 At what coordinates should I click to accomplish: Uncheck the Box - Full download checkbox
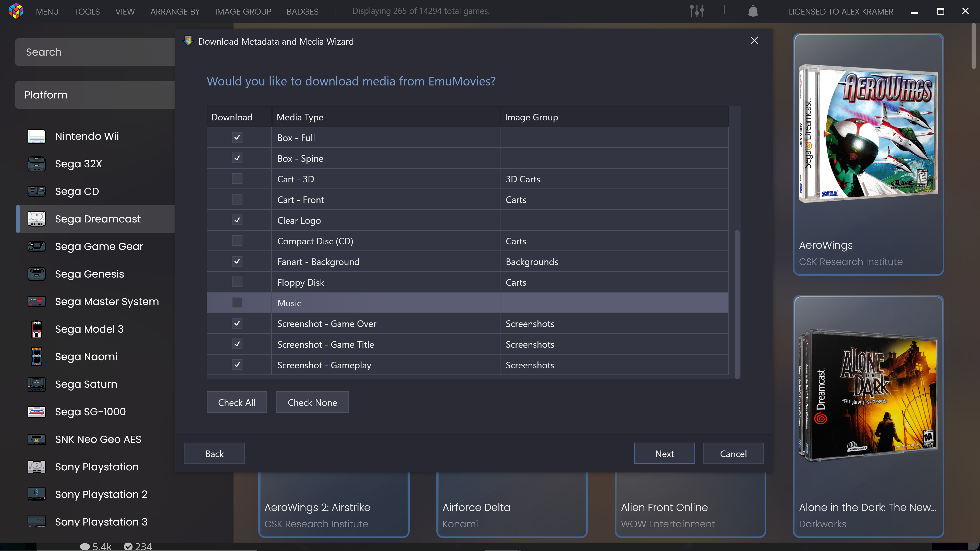[237, 137]
